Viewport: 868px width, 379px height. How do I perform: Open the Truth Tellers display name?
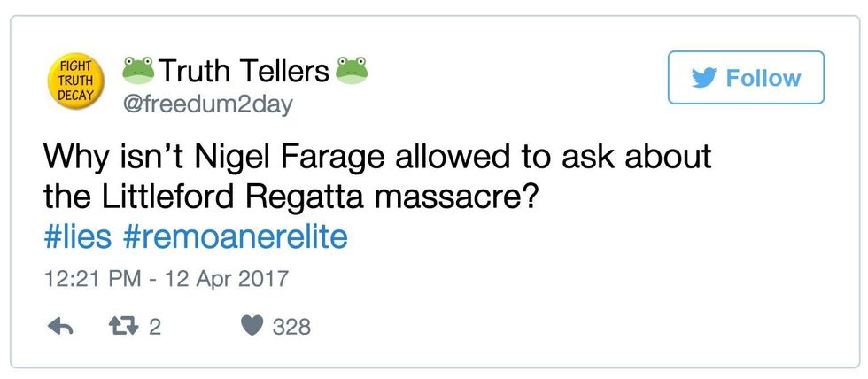(x=244, y=71)
